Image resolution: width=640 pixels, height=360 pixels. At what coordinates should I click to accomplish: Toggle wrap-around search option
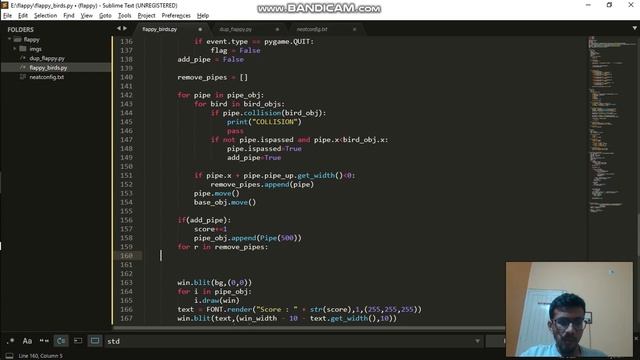[x=61, y=341]
